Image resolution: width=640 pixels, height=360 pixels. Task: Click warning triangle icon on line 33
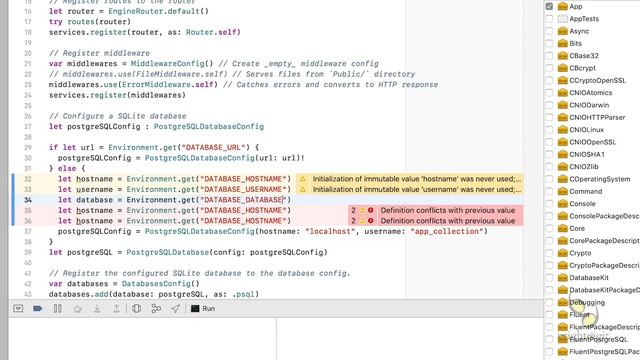point(303,189)
